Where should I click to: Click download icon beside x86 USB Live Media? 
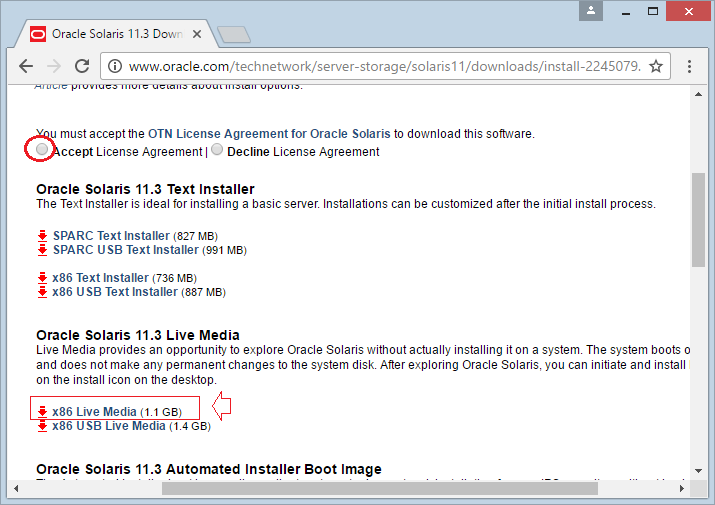click(42, 426)
